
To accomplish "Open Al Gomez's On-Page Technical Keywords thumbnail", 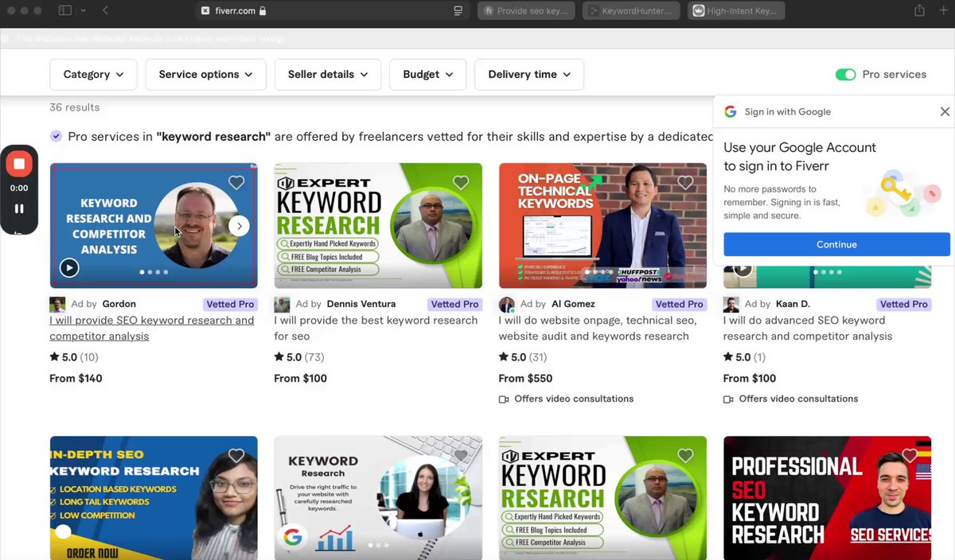I will click(x=602, y=225).
